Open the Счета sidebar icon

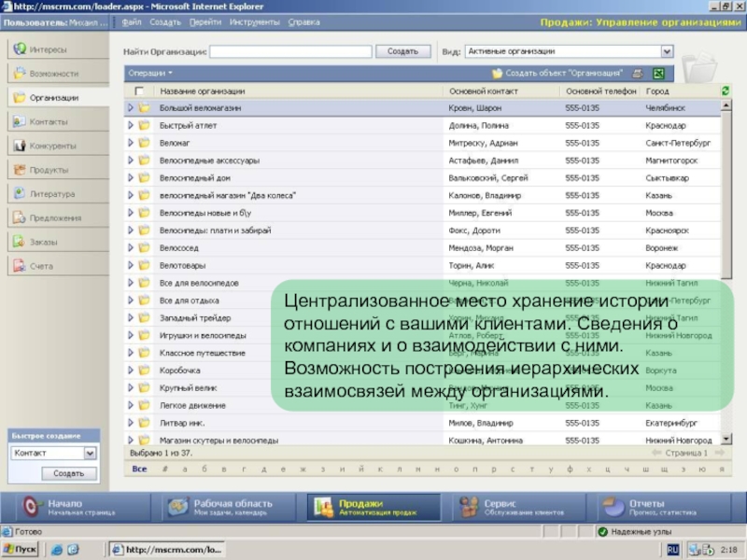(x=20, y=266)
